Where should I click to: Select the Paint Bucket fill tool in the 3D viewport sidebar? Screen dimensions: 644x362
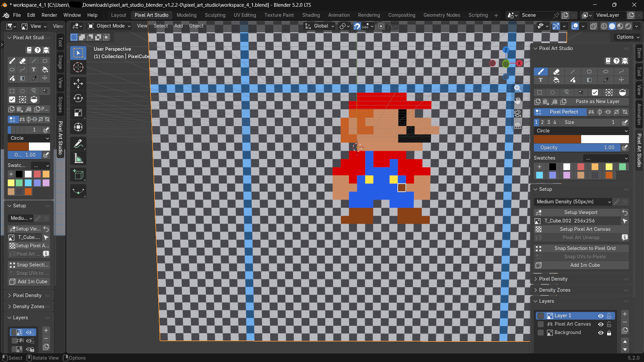pos(557,80)
